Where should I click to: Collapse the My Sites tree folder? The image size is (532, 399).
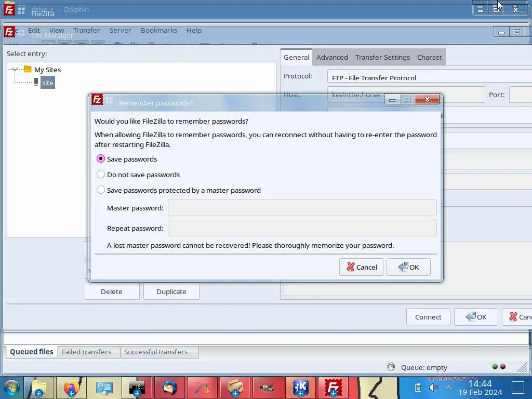pos(15,70)
